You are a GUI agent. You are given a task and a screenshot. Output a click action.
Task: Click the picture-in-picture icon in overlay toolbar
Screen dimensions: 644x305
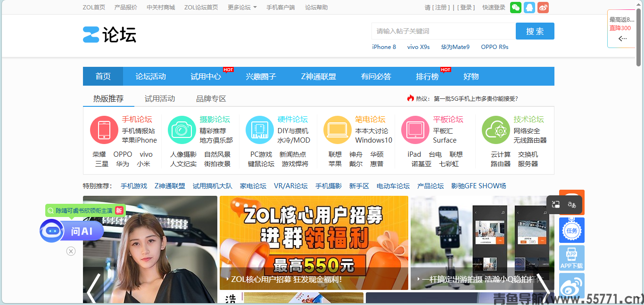(556, 205)
